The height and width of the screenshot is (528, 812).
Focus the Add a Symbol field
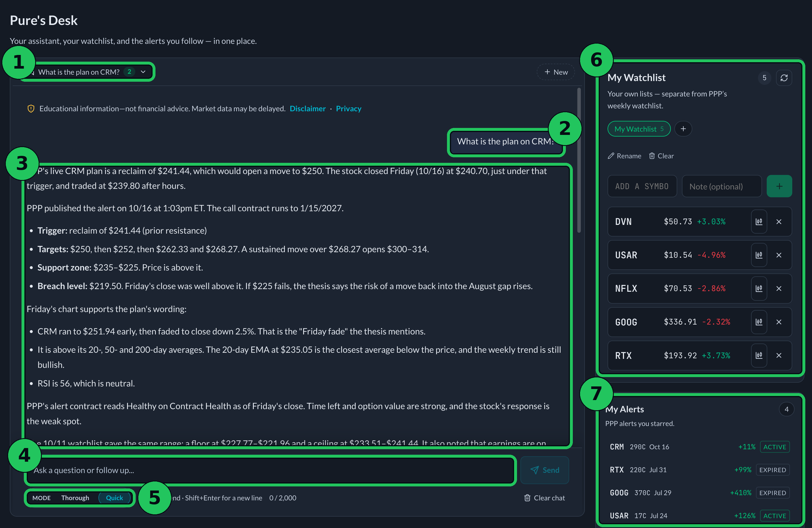point(642,186)
